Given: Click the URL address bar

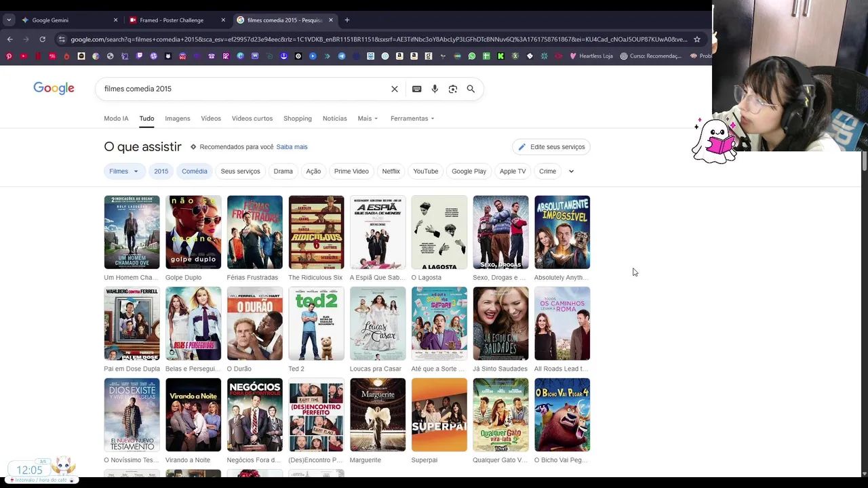Looking at the screenshot, I should tap(378, 39).
